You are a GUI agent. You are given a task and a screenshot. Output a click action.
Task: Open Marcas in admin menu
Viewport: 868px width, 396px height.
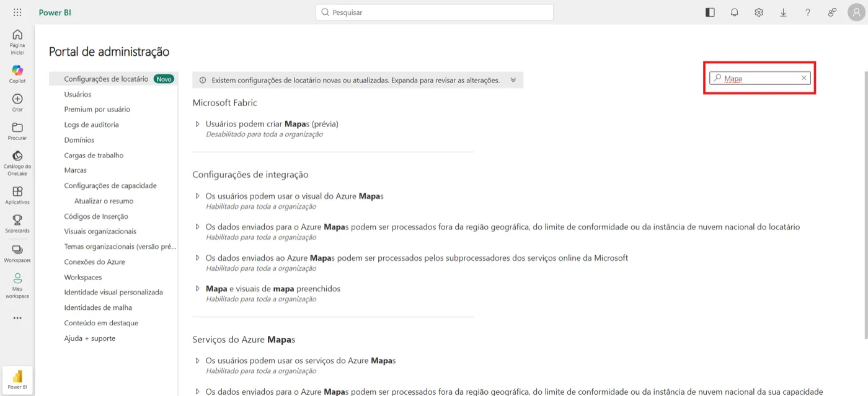(76, 170)
